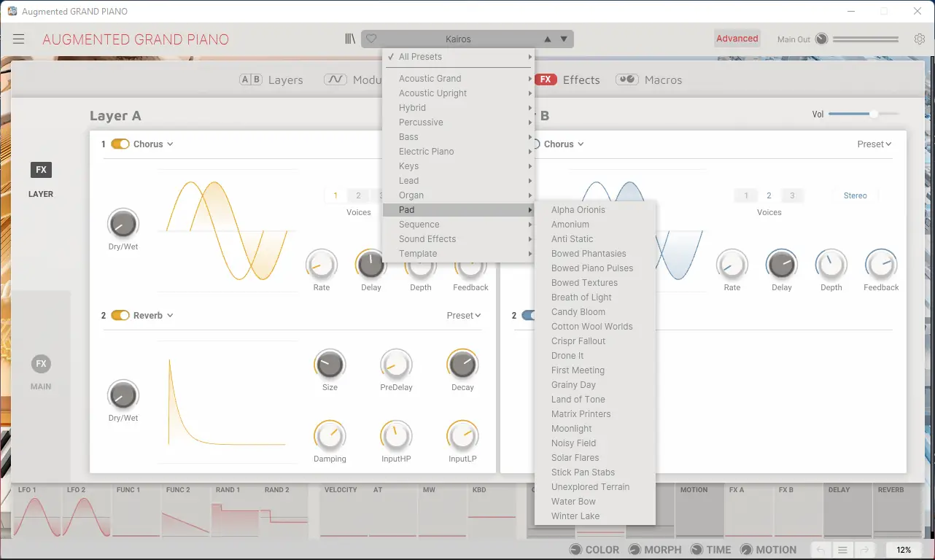Choose All Presets in the preset menu
This screenshot has height=560, width=935.
pyautogui.click(x=459, y=57)
